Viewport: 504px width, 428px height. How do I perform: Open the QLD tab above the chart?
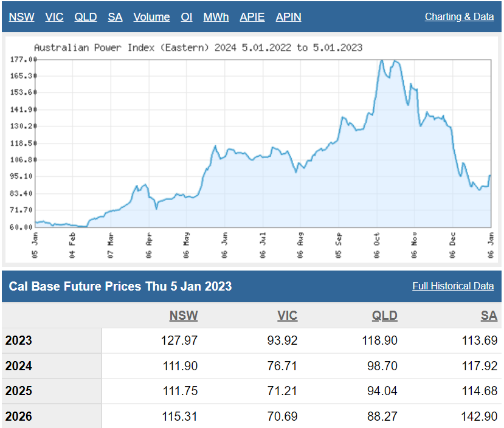86,17
